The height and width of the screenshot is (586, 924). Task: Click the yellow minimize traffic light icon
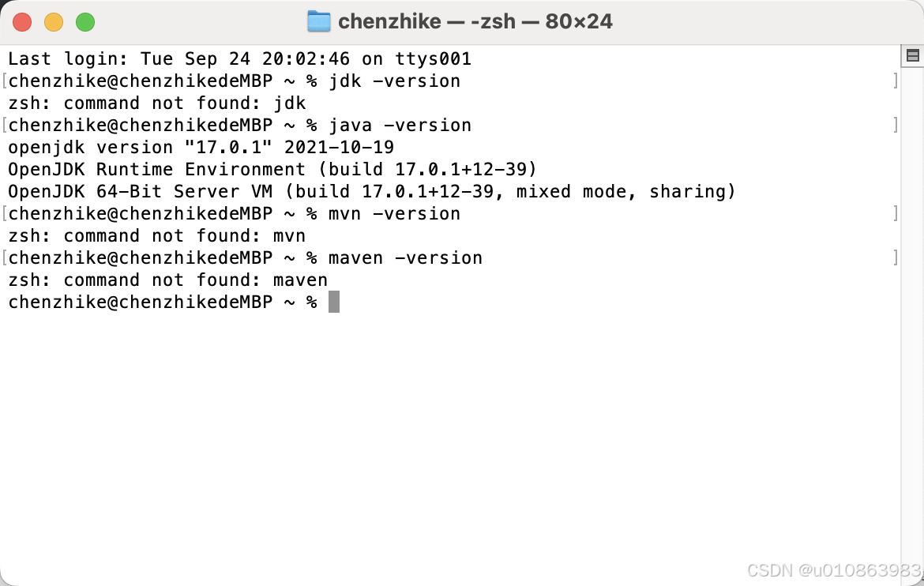(x=54, y=22)
